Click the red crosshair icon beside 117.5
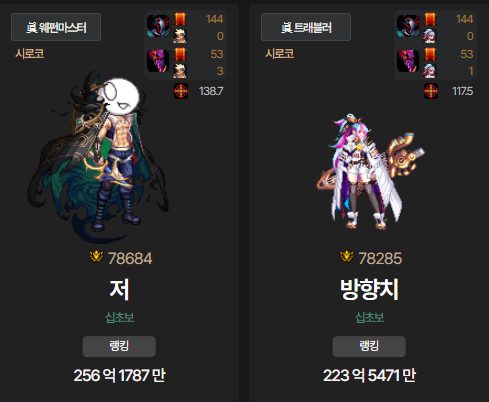Screen dimensions: 489x402 (431, 91)
